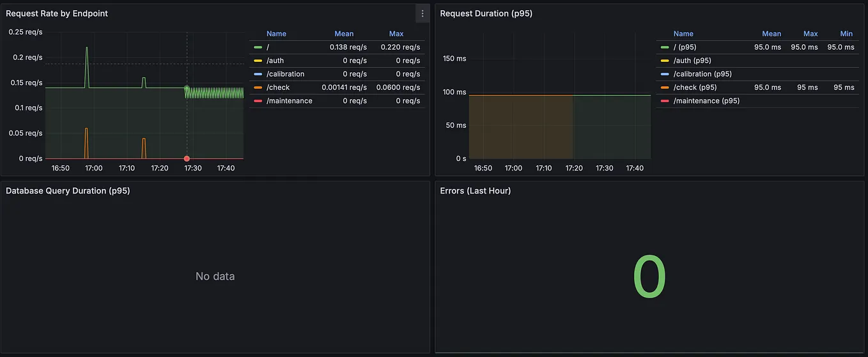Sort request rate legend by Name header
868x357 pixels.
pos(276,34)
